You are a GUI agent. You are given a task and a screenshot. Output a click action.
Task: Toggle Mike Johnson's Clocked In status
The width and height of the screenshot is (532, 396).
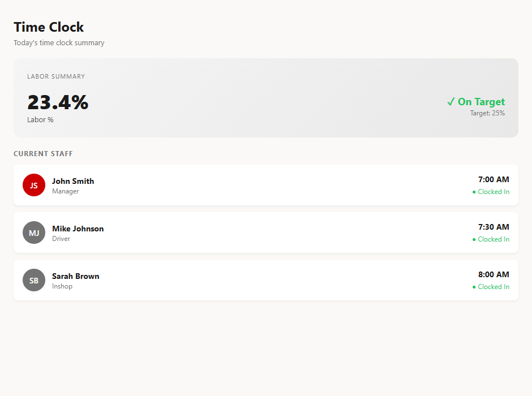pyautogui.click(x=492, y=239)
